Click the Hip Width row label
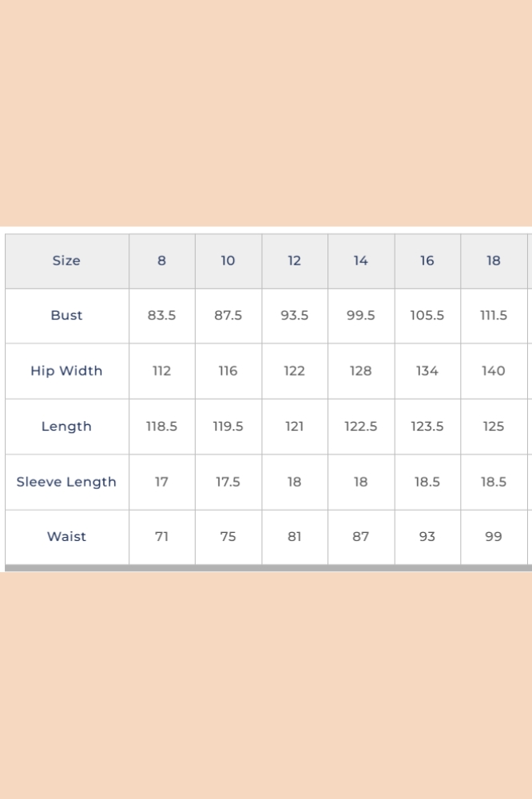This screenshot has height=799, width=532. pos(66,371)
